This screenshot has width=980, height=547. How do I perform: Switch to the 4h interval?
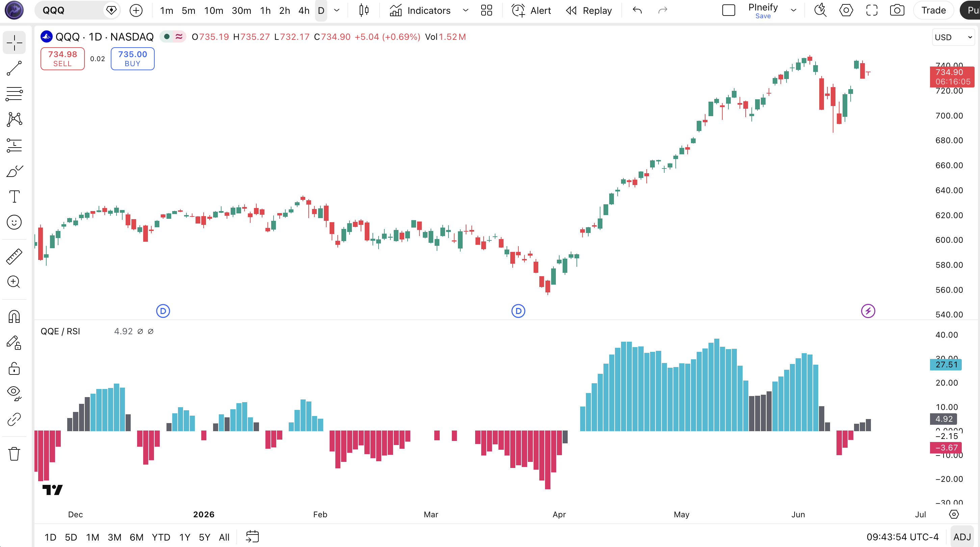click(x=304, y=10)
